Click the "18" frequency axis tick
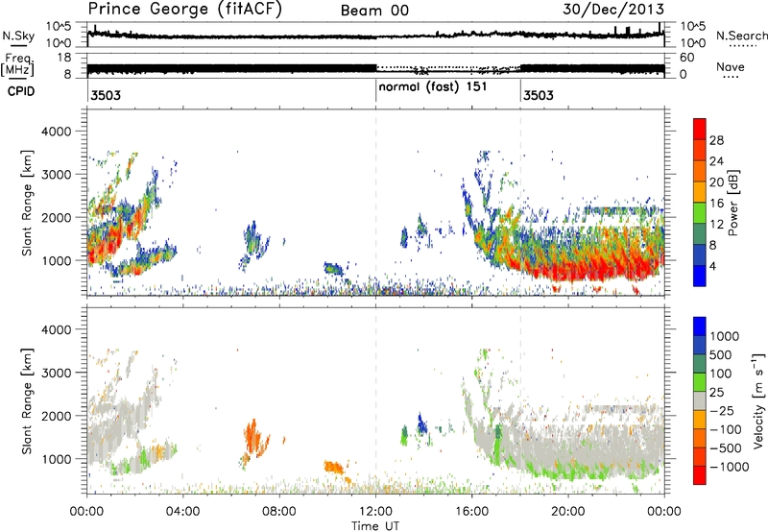 click(64, 58)
